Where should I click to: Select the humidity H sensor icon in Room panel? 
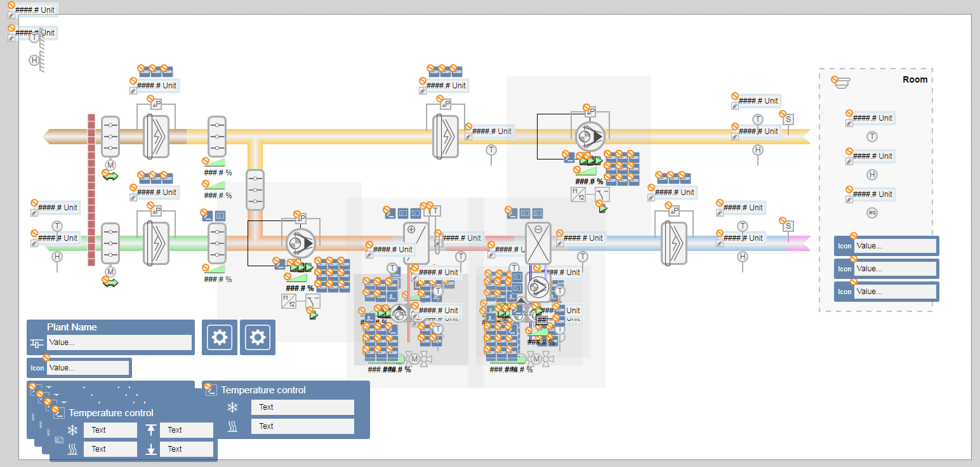[x=871, y=174]
